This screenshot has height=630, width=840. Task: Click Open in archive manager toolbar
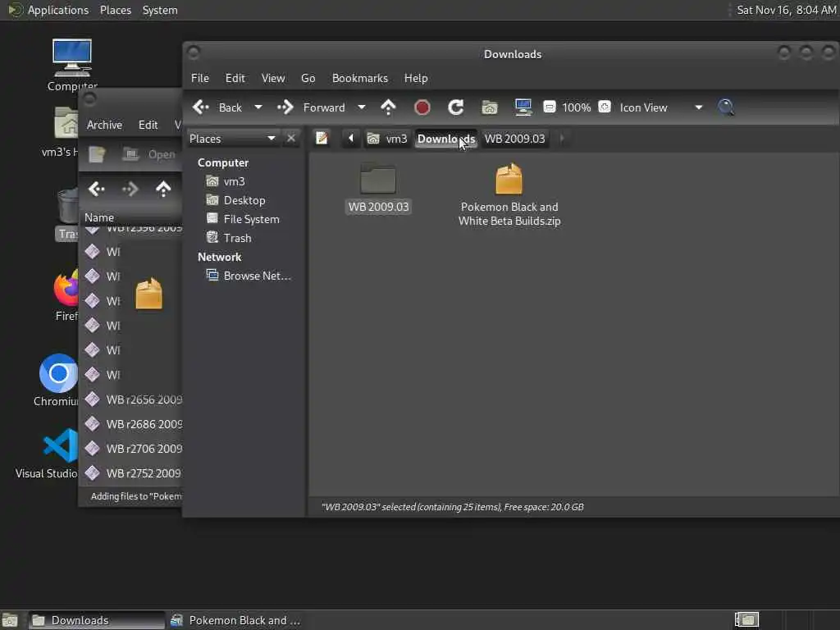[x=149, y=155]
